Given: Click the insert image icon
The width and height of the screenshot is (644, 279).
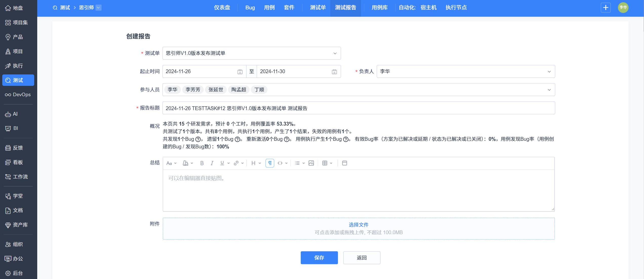Looking at the screenshot, I should pyautogui.click(x=311, y=163).
